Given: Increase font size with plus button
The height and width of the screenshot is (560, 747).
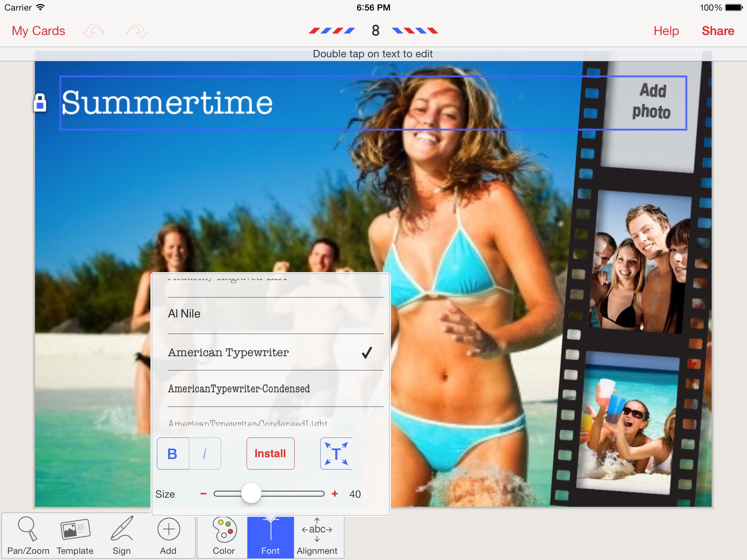Looking at the screenshot, I should [335, 494].
